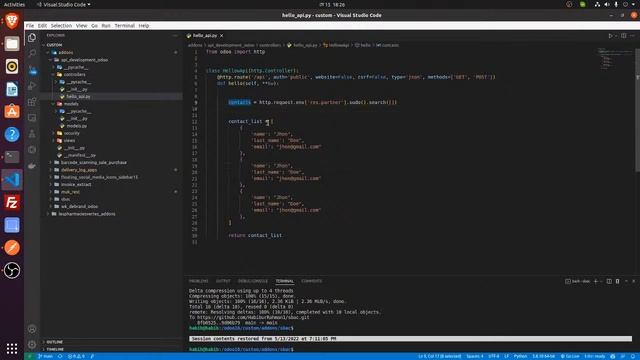The image size is (640, 360).
Task: Close the hello_api.py editor tab
Action: pyautogui.click(x=222, y=36)
